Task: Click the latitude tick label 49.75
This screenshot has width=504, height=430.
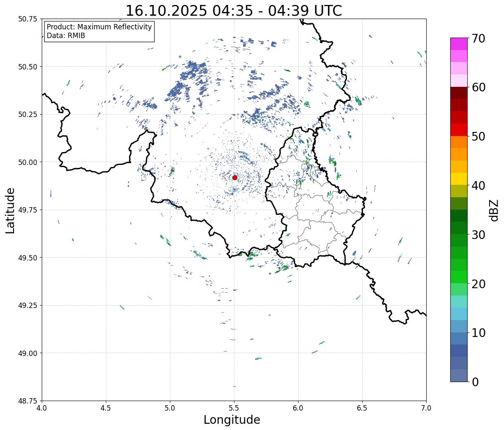Action: point(27,210)
